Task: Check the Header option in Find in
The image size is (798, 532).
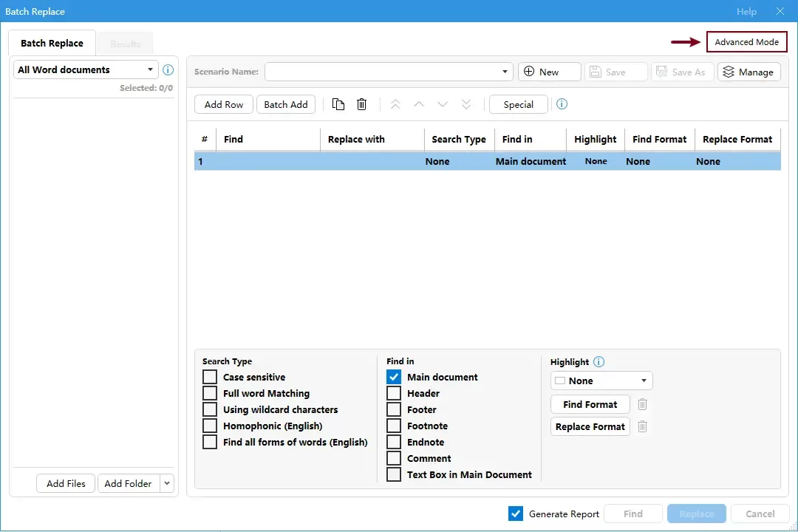Action: 393,393
